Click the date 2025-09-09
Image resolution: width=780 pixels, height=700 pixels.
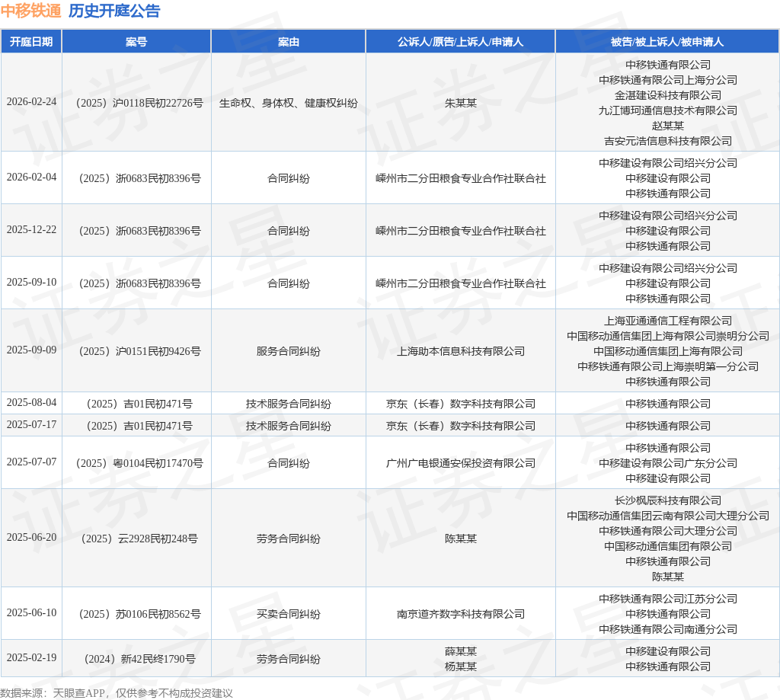(31, 350)
